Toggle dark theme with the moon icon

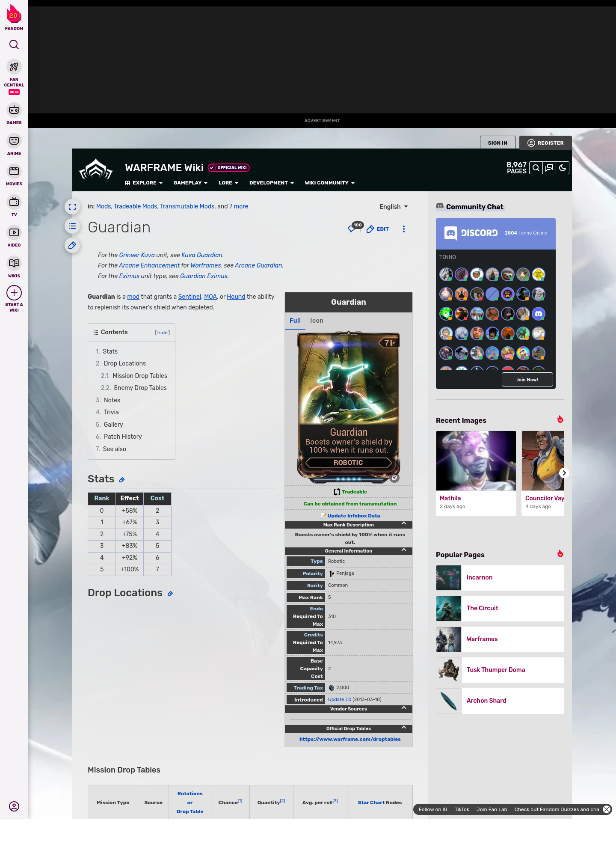tap(563, 168)
